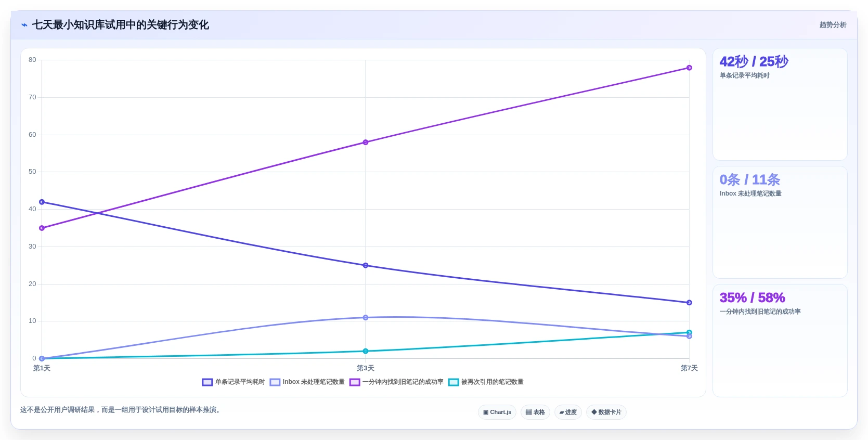The height and width of the screenshot is (440, 868).
Task: Click the success-rate data point at 第7天 (78)
Action: coord(689,68)
